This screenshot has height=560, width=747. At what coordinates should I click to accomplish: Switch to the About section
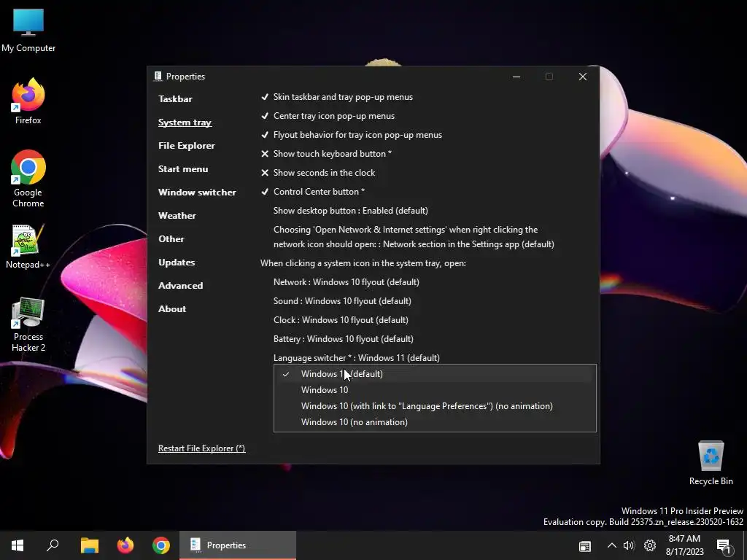point(172,309)
